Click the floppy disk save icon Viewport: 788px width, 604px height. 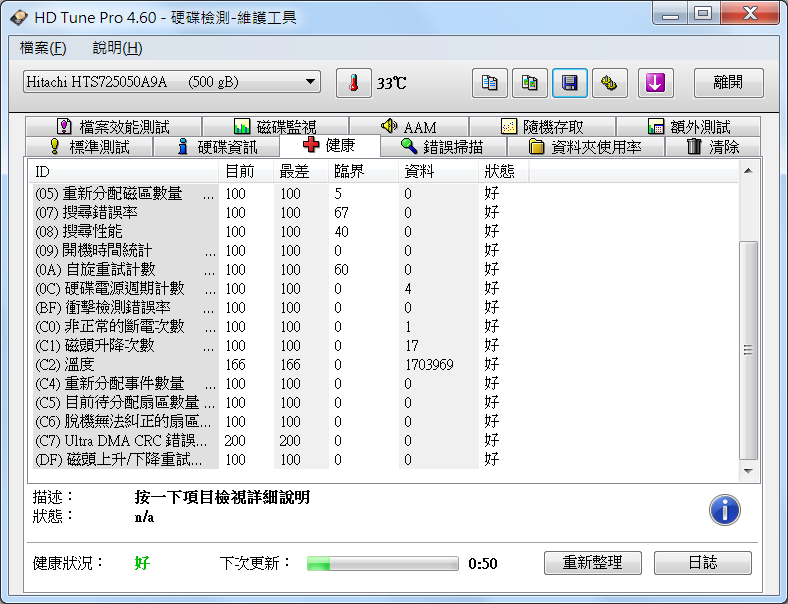[569, 83]
